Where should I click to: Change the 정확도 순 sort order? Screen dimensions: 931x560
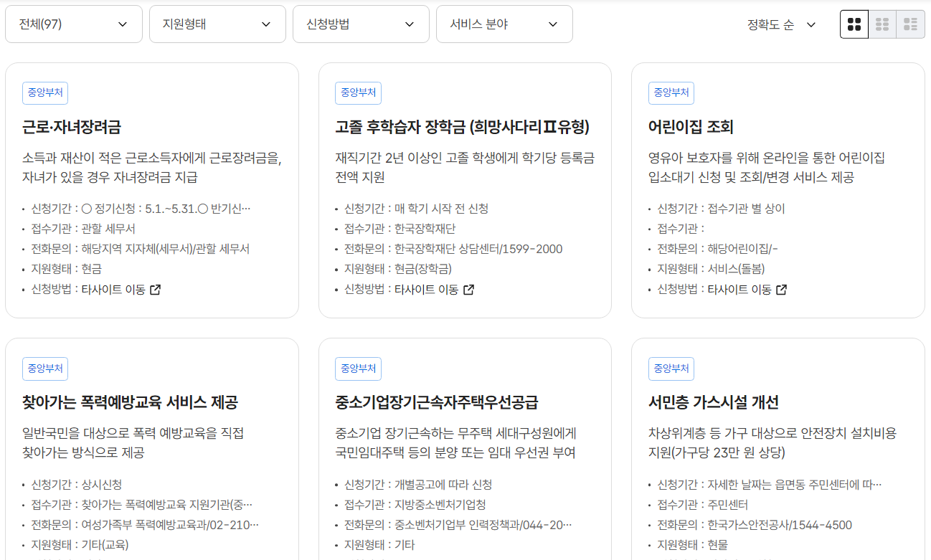tap(782, 24)
